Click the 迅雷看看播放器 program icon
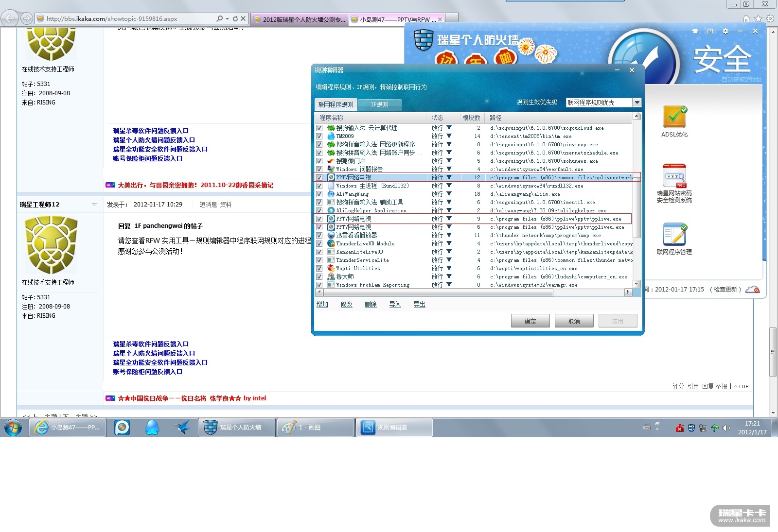The image size is (778, 532). coord(331,235)
